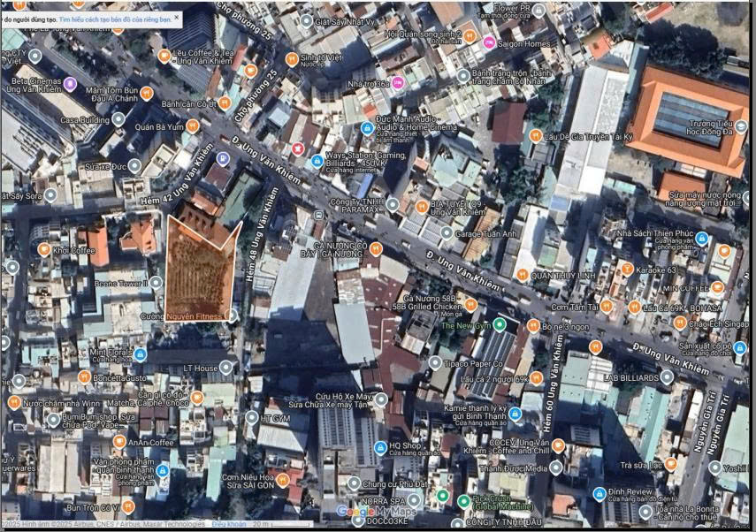
Task: Open 'Tìm hiểu cách tạo bản đồ' link
Action: click(x=113, y=18)
